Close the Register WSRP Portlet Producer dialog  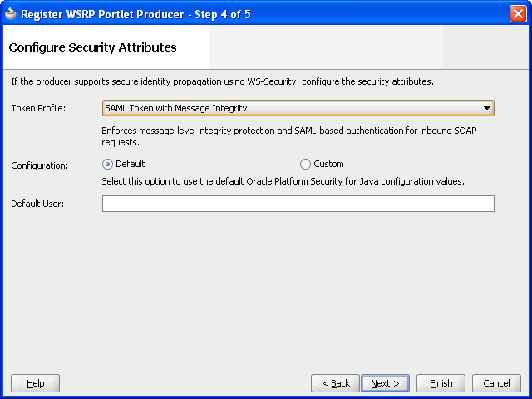click(x=518, y=14)
